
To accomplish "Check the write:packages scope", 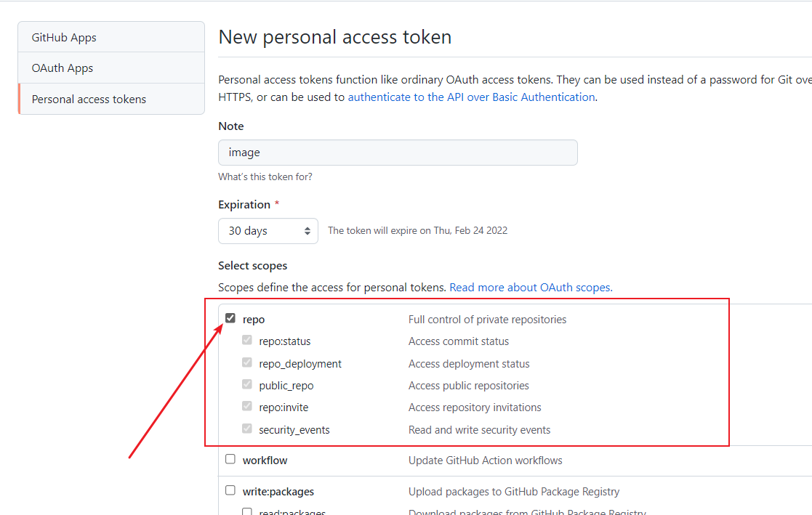I will (x=230, y=490).
